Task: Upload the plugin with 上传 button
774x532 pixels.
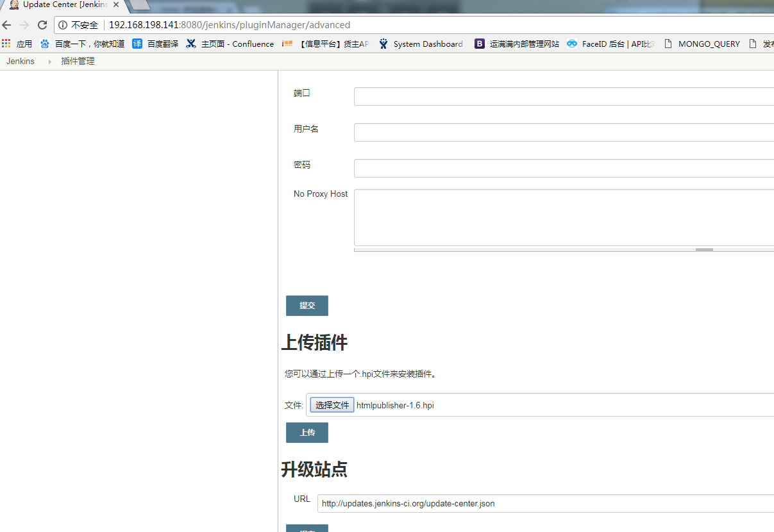Action: (307, 433)
